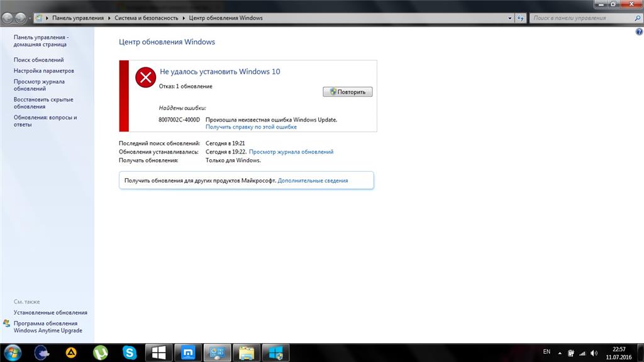The width and height of the screenshot is (644, 362).
Task: Click the address bar folder icon
Action: (x=39, y=18)
